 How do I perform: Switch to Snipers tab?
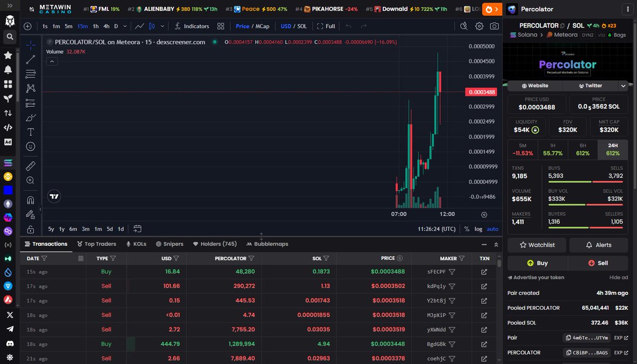tap(169, 244)
